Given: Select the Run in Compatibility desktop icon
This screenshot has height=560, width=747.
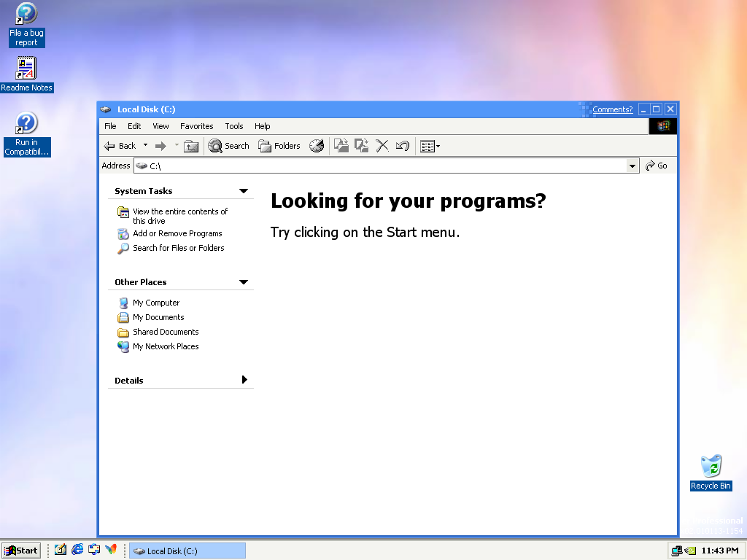Looking at the screenshot, I should 27,134.
